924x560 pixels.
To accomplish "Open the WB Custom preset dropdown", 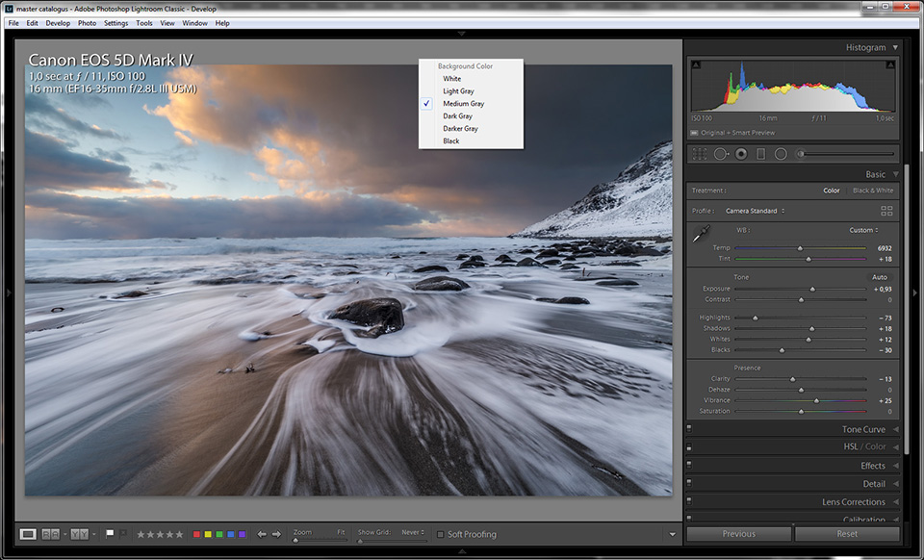I will point(863,230).
